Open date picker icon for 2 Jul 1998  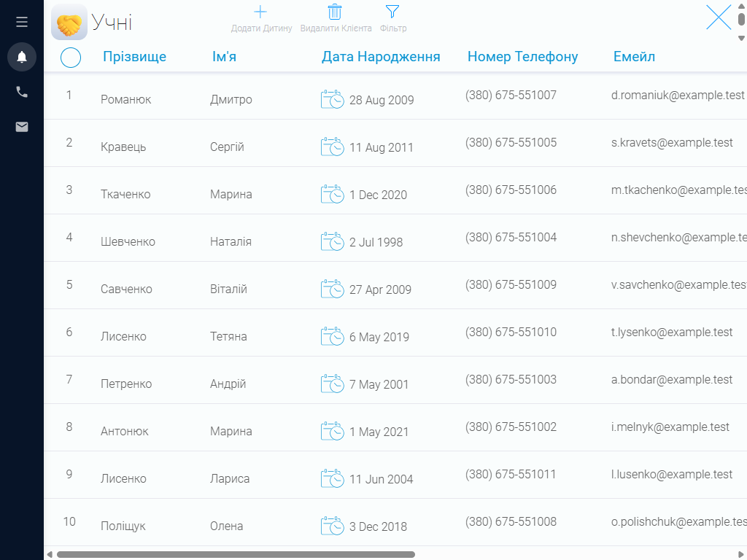333,241
